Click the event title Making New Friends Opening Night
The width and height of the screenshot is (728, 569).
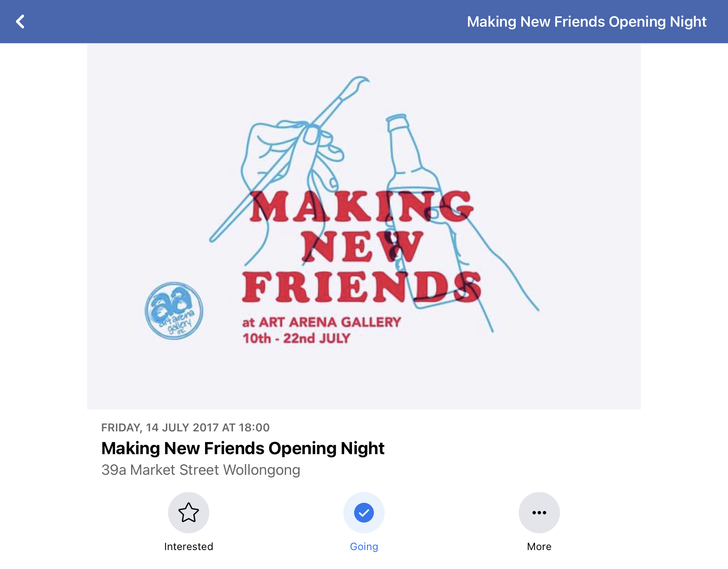(243, 449)
